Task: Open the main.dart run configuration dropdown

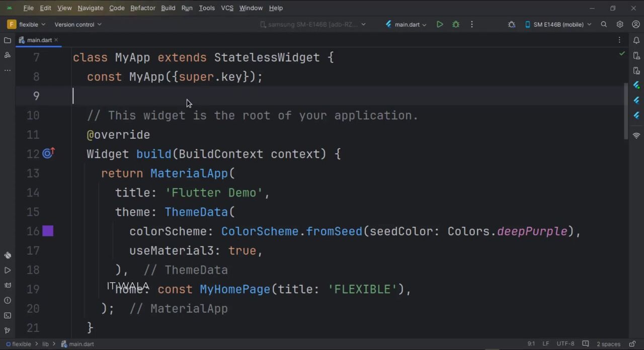Action: pyautogui.click(x=407, y=24)
